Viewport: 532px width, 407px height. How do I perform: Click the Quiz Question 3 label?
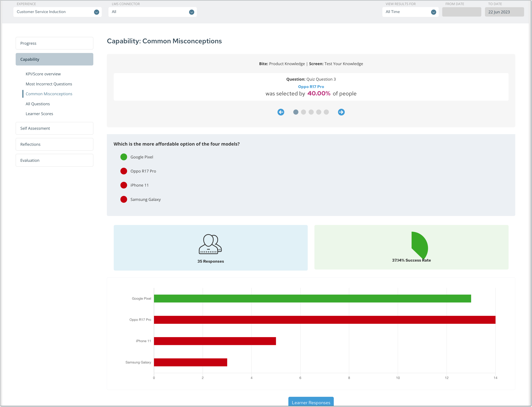coord(311,79)
